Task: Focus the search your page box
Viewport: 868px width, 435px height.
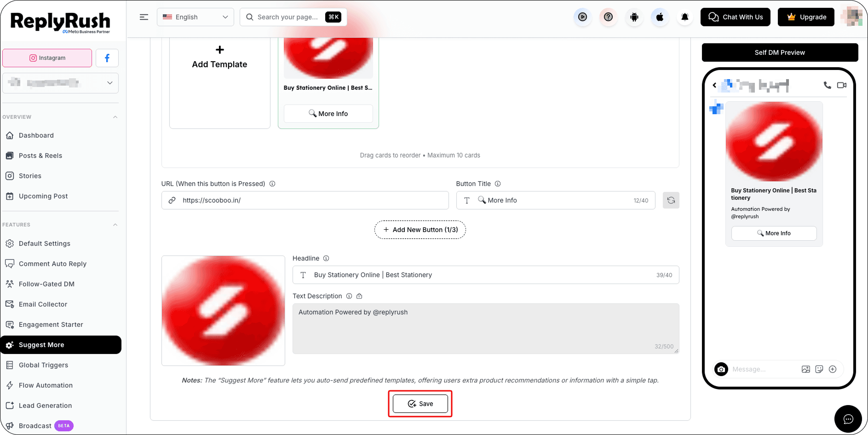Action: 293,17
